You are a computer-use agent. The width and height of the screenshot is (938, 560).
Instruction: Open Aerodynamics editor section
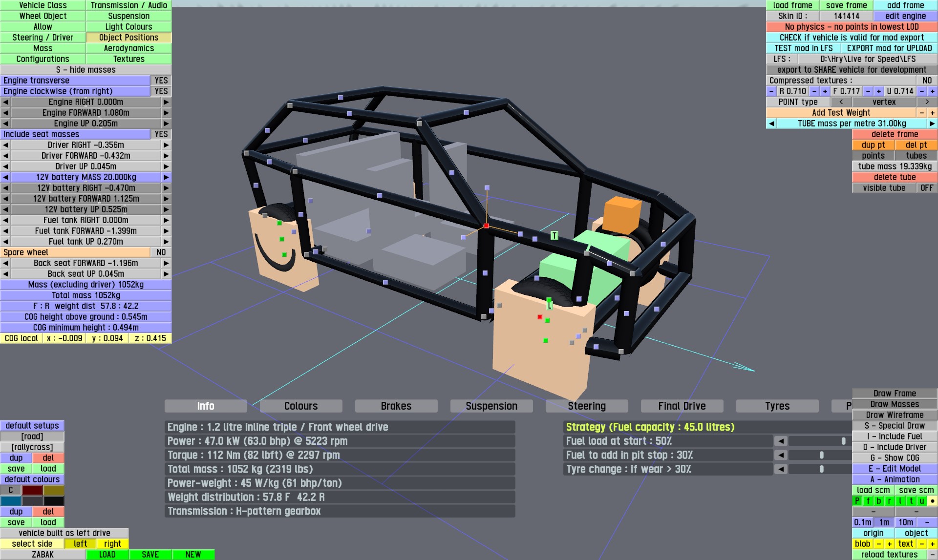(128, 48)
